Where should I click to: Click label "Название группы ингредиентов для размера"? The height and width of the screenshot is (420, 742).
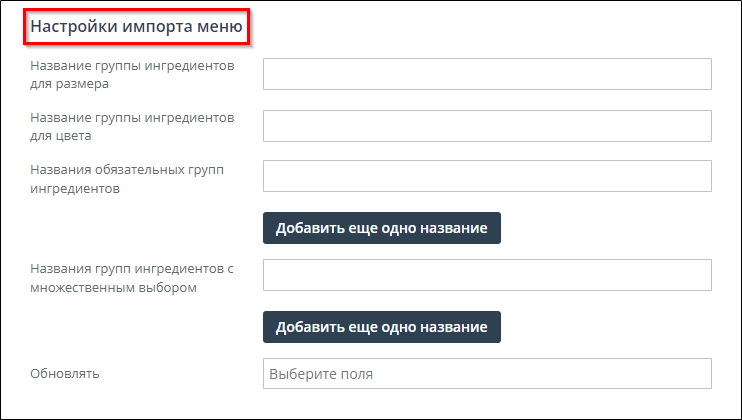pos(132,74)
